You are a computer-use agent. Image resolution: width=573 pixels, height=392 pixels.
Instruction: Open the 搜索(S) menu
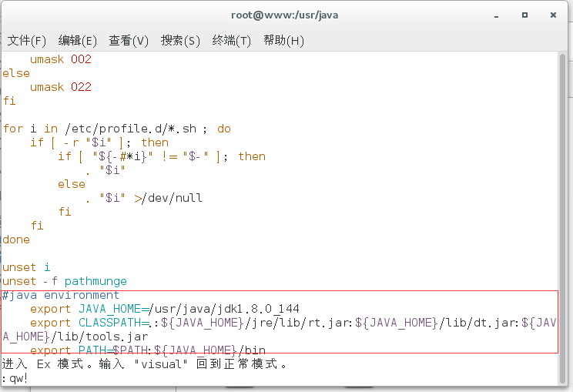[180, 40]
